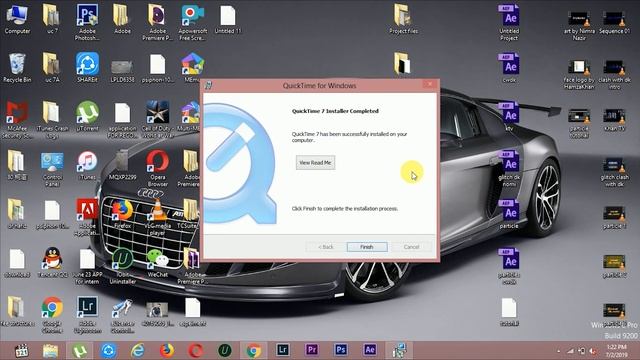Select the uc 7A folder
Image resolution: width=640 pixels, height=360 pixels.
(x=52, y=68)
